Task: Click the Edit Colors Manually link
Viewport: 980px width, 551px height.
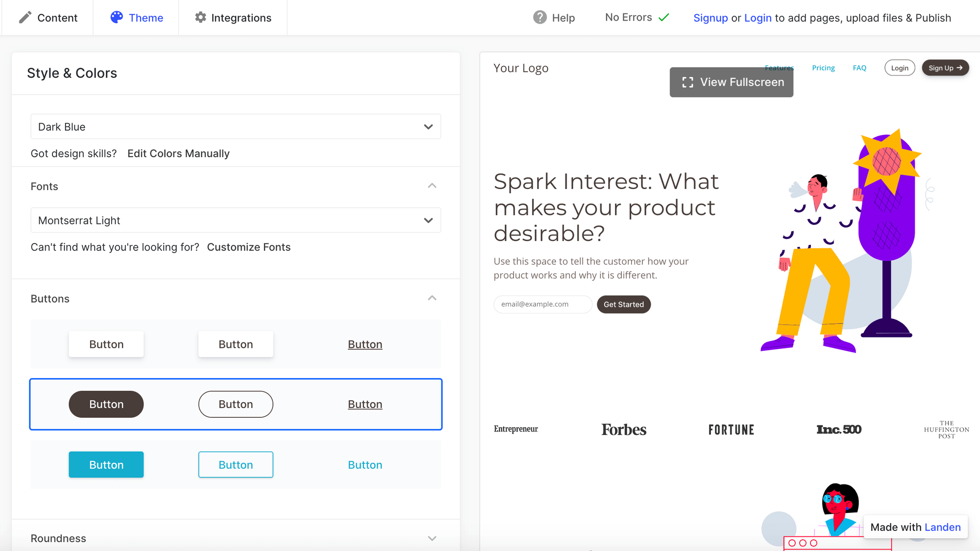Action: (178, 153)
